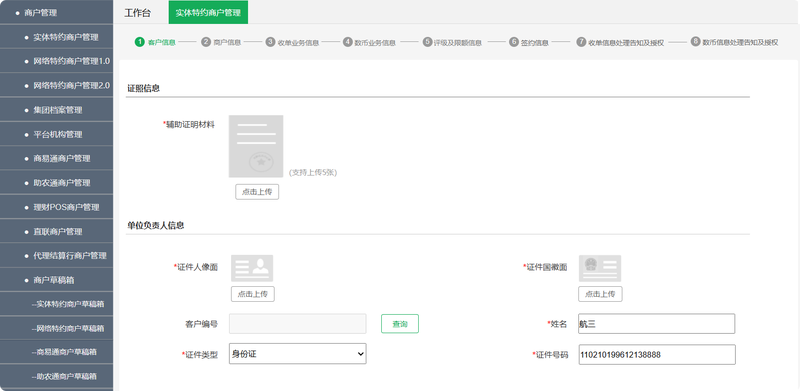Click the 辅助证明材料 document placeholder image
This screenshot has height=391, width=800.
[256, 146]
